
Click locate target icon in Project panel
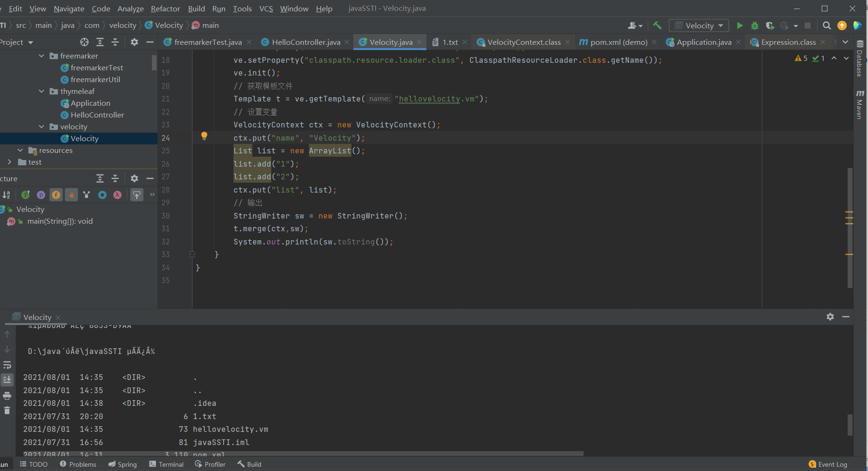[x=84, y=42]
